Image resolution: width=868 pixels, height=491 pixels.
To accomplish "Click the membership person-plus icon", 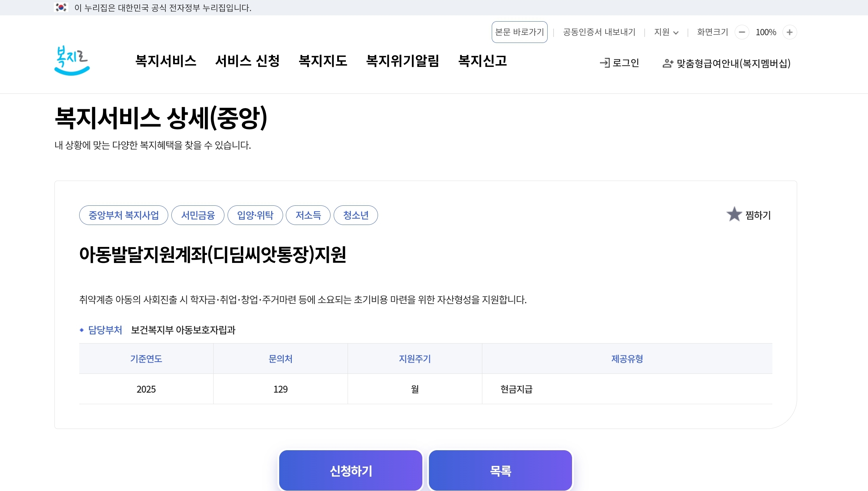I will click(667, 63).
